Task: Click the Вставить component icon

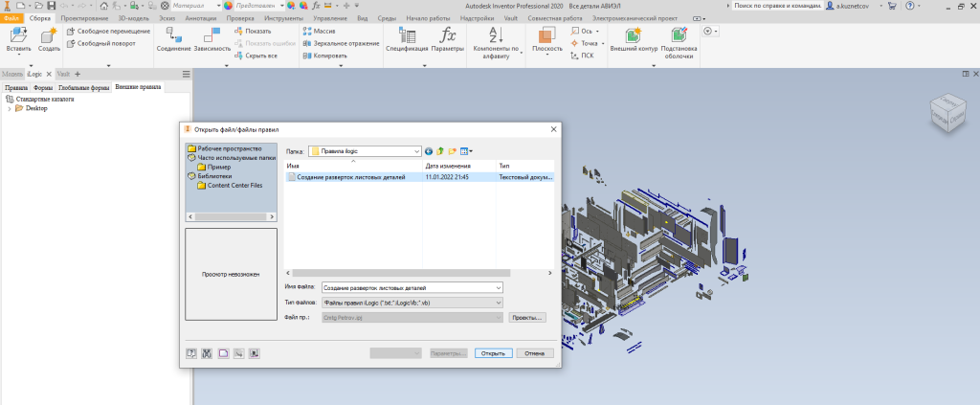Action: pos(18,35)
